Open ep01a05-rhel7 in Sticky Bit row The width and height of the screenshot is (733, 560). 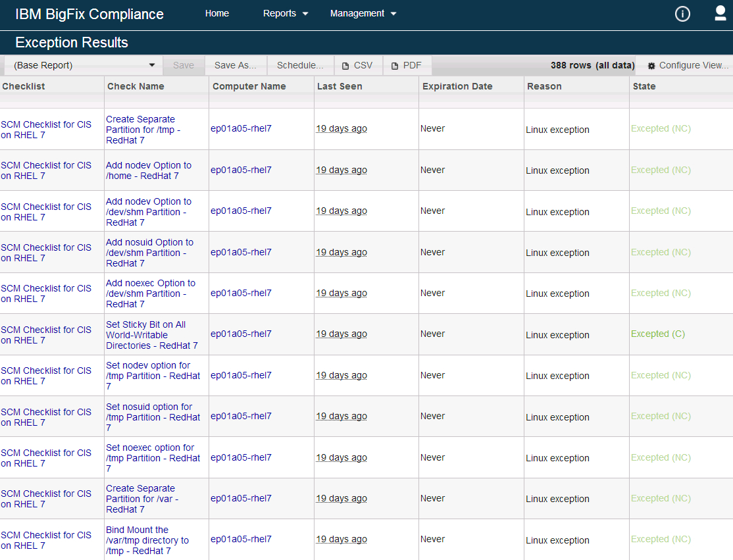pos(241,334)
